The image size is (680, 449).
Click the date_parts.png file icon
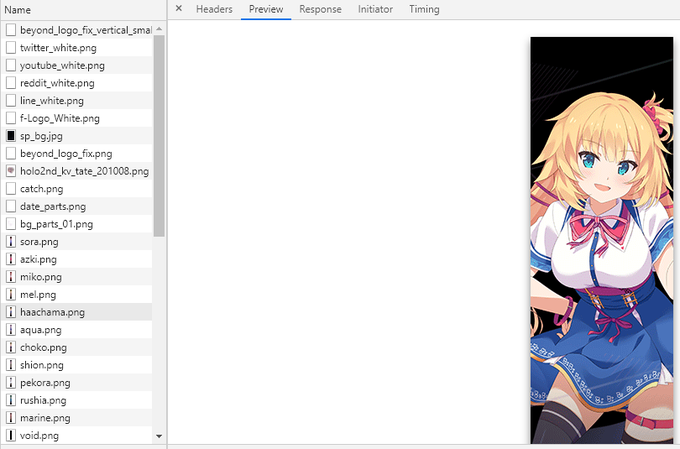click(11, 206)
